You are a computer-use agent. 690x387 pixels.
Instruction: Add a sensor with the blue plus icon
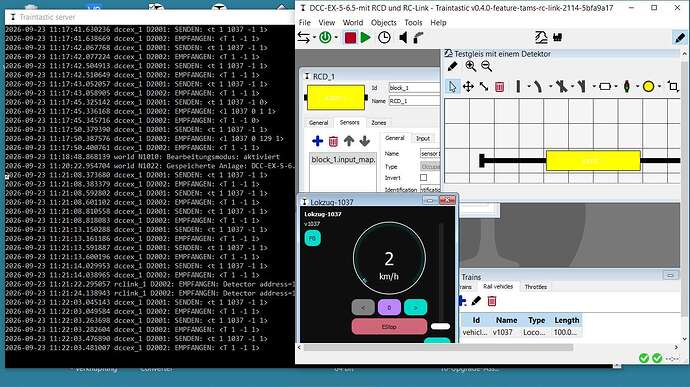pyautogui.click(x=317, y=141)
